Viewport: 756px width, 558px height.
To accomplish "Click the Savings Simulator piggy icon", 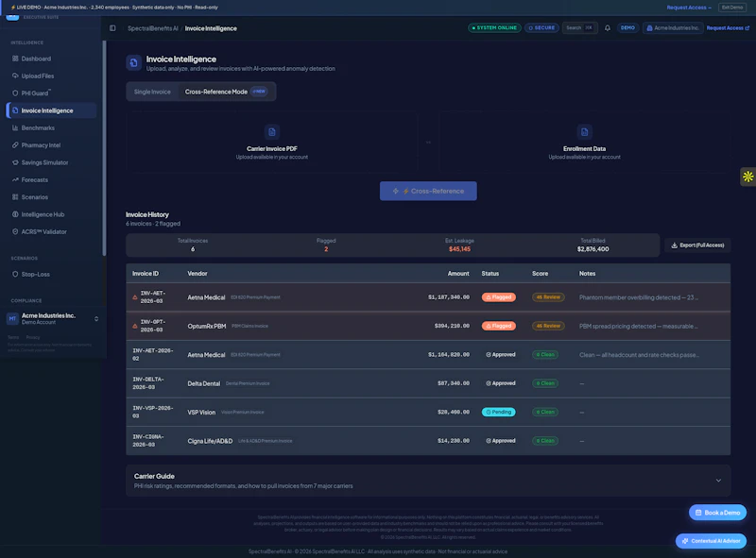I will [x=15, y=162].
